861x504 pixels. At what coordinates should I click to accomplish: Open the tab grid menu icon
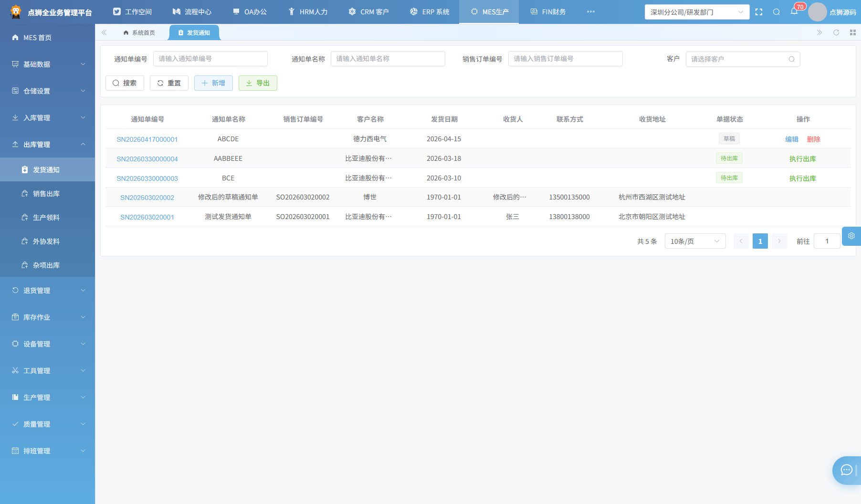[853, 32]
